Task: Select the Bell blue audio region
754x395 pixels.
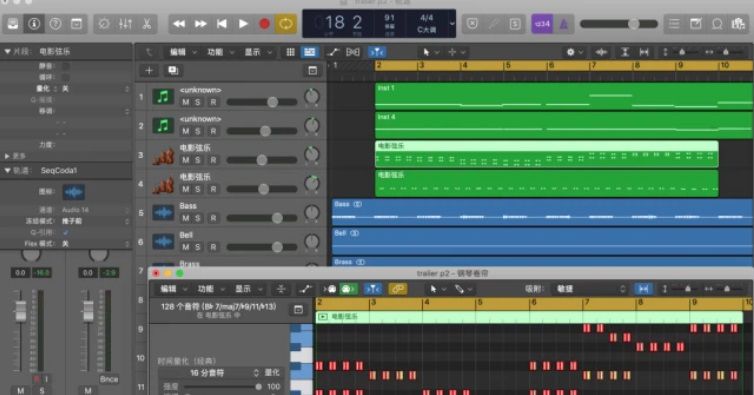Action: (542, 242)
